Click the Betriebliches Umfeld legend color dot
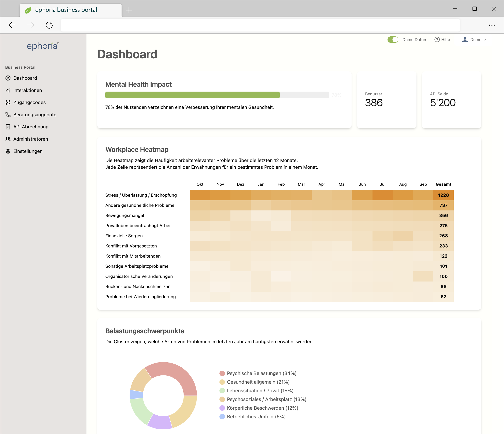Screen dimensions: 504x434 click(x=222, y=417)
